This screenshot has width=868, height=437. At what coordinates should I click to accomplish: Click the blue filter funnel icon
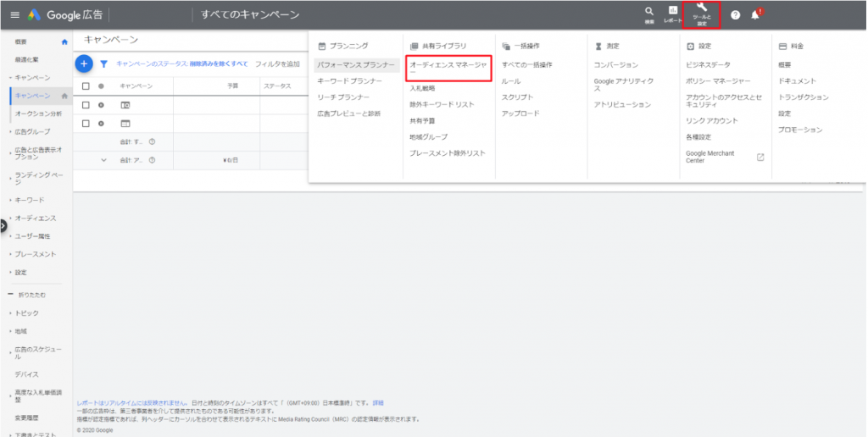tap(104, 64)
